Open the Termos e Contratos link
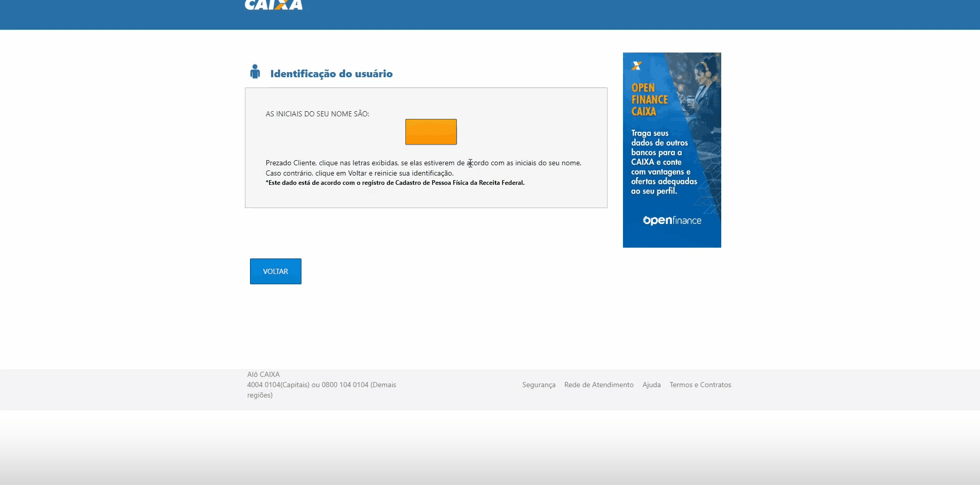This screenshot has height=485, width=980. [700, 385]
